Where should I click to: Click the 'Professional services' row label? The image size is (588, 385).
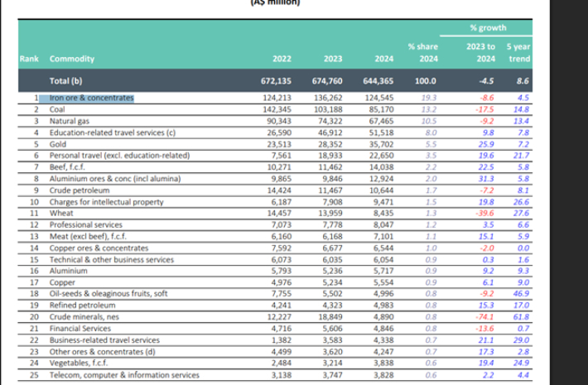pyautogui.click(x=86, y=225)
